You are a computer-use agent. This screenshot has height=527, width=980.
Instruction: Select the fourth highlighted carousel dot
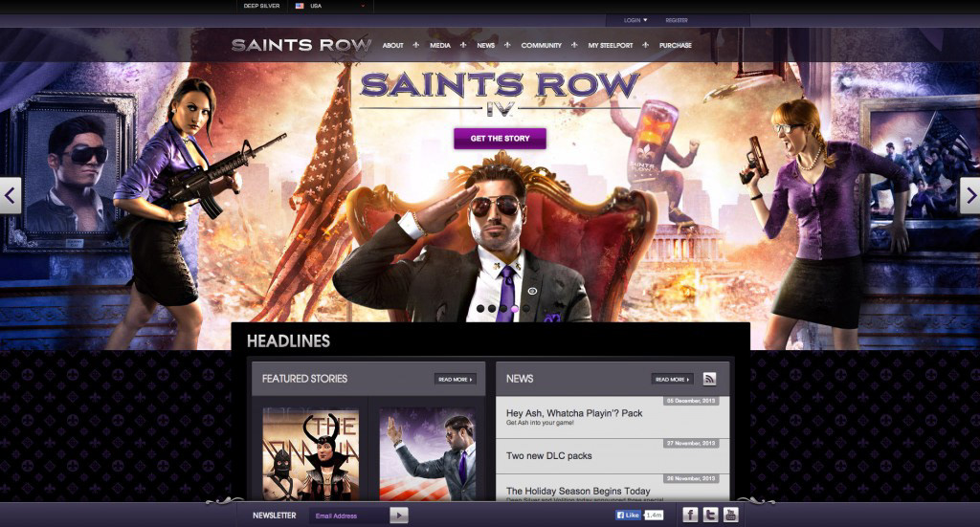point(514,309)
